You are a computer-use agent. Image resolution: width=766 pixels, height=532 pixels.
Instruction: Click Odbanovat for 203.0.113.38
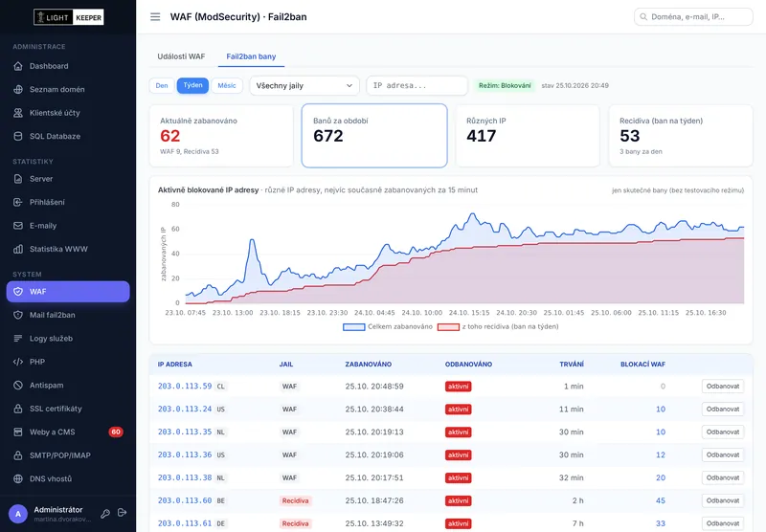click(x=723, y=477)
